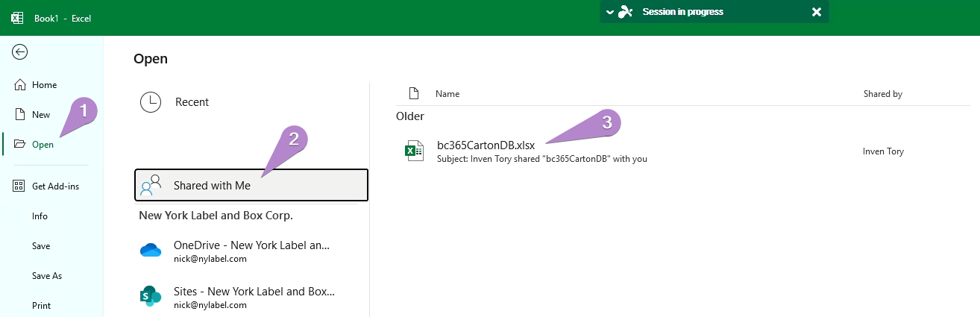The height and width of the screenshot is (317, 980).
Task: Click the OneDrive cloud icon
Action: (151, 251)
